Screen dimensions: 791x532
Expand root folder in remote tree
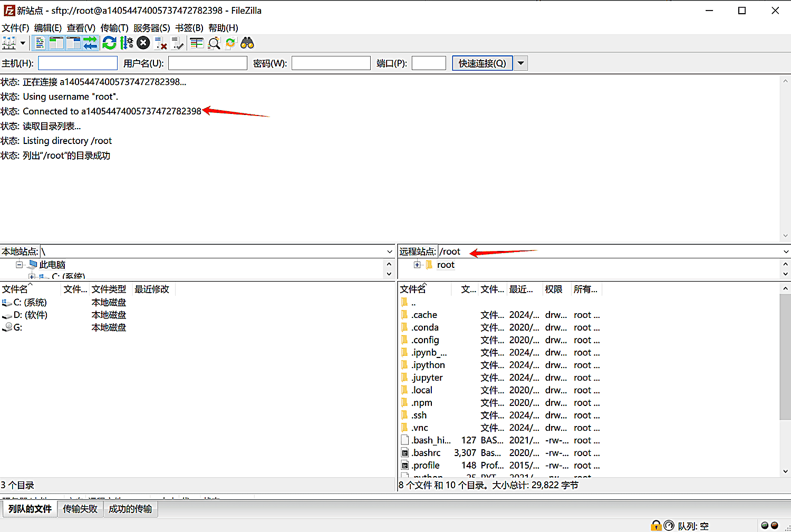pyautogui.click(x=417, y=265)
